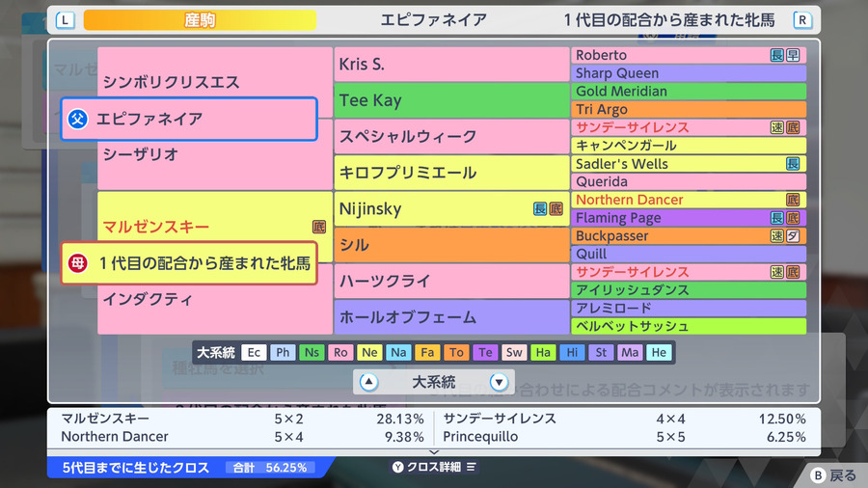Click the 長 badge on Roberto
This screenshot has height=488, width=868.
point(777,55)
